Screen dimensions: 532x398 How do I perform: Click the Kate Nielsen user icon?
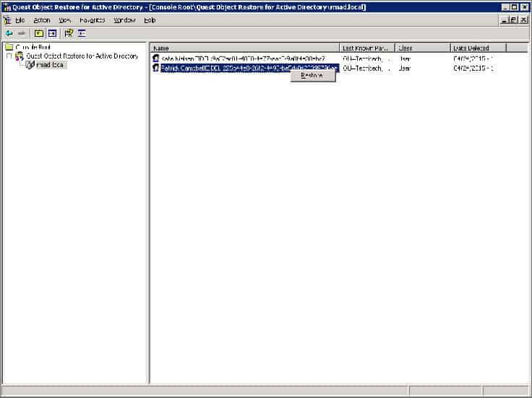point(155,59)
